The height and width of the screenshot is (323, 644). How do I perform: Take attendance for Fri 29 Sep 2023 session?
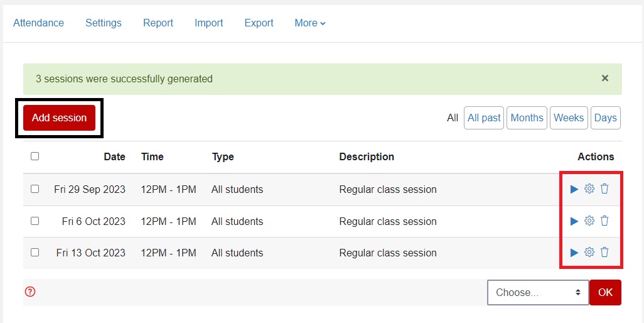pos(574,189)
